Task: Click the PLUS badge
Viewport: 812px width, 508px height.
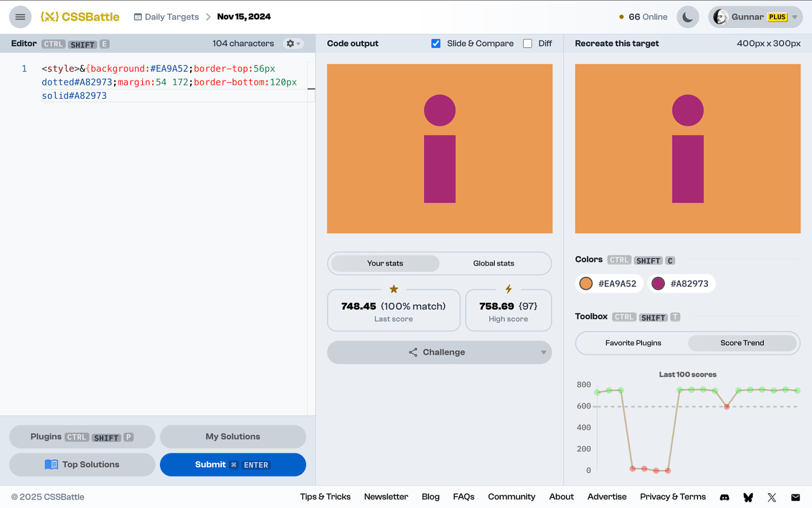Action: click(777, 17)
